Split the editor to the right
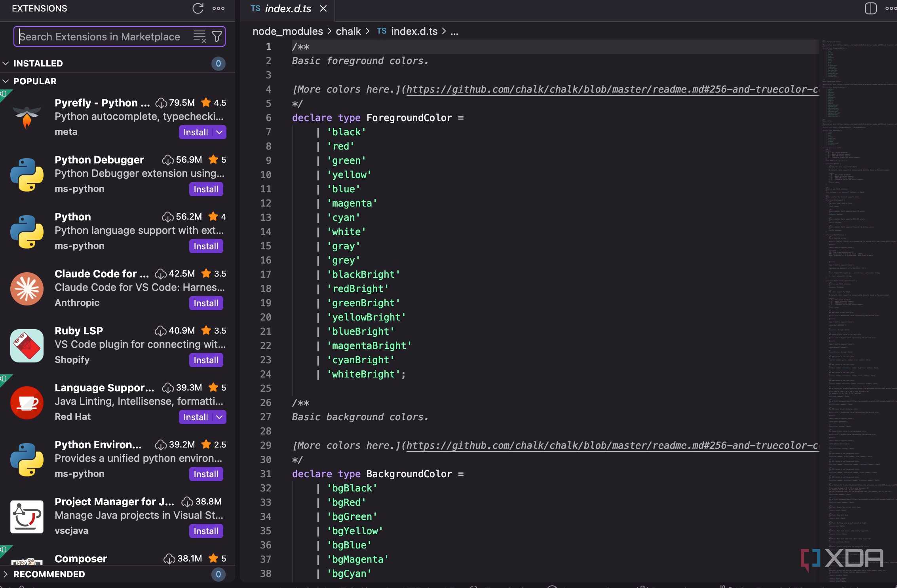The width and height of the screenshot is (897, 588). 870,8
